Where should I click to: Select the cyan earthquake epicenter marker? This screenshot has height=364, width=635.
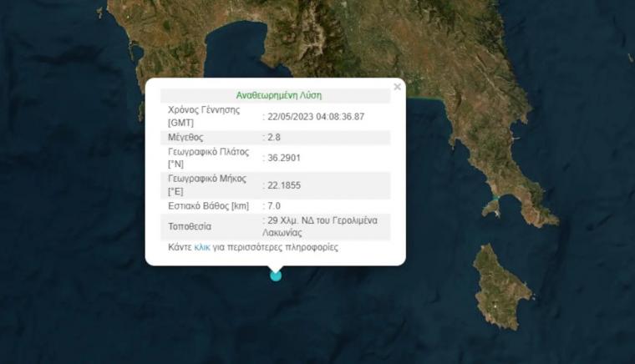[276, 276]
